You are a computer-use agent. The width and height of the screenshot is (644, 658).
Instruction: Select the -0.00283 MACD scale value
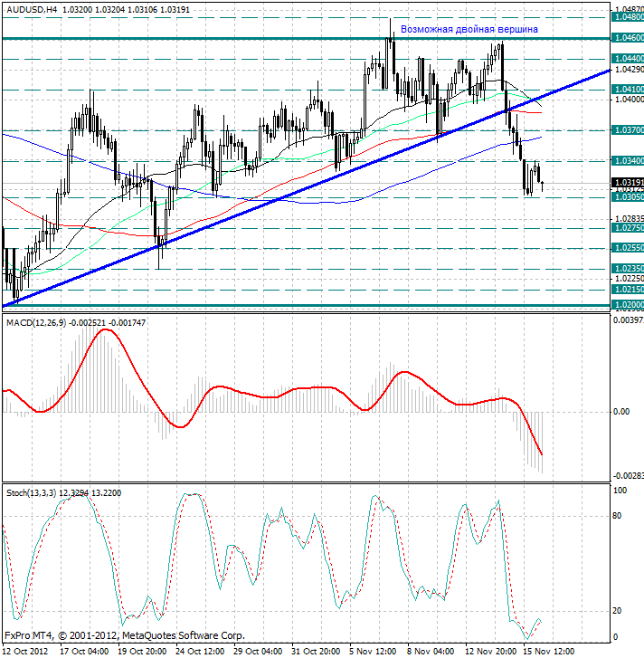point(628,476)
